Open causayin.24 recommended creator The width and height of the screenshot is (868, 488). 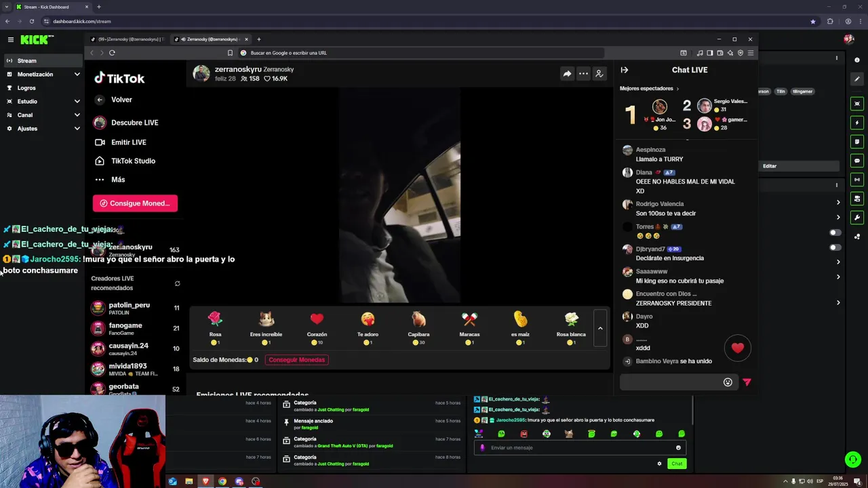click(x=135, y=349)
